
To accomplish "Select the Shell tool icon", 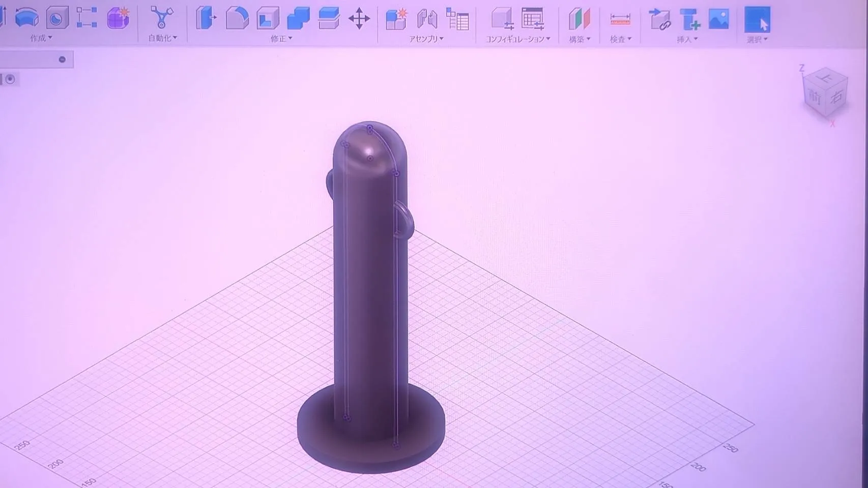I will click(268, 18).
